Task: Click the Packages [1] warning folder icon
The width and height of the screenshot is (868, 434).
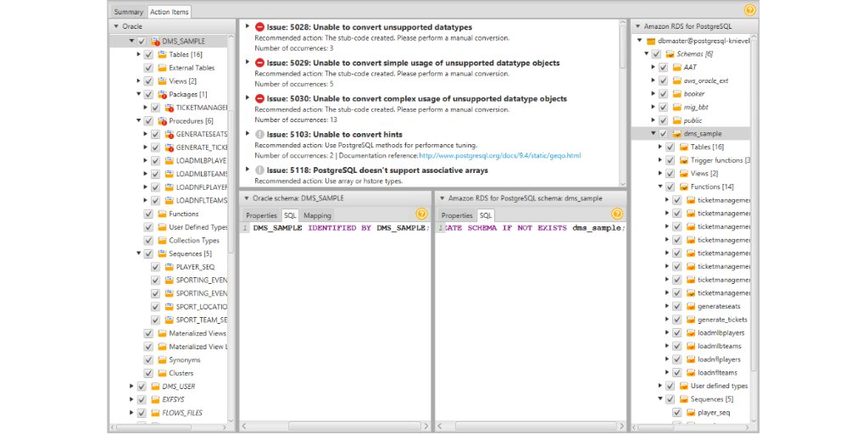Action: (162, 94)
